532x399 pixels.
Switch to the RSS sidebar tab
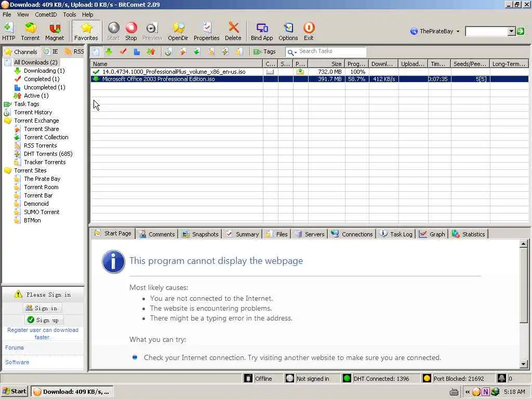(x=75, y=51)
